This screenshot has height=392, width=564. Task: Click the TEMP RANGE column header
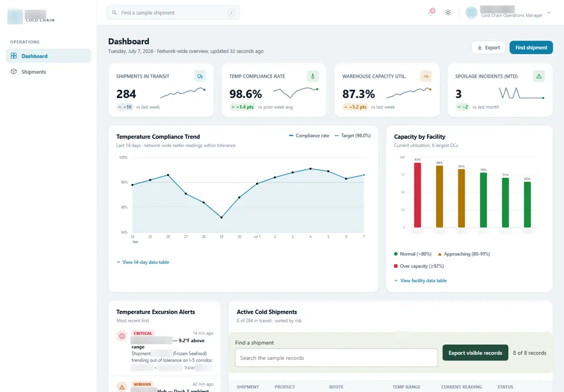click(407, 387)
